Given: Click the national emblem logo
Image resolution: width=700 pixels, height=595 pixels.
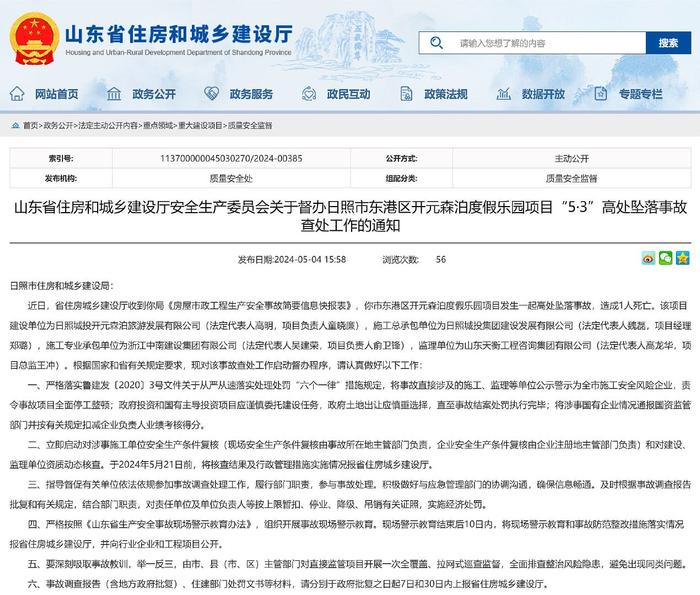Looking at the screenshot, I should pos(34,39).
